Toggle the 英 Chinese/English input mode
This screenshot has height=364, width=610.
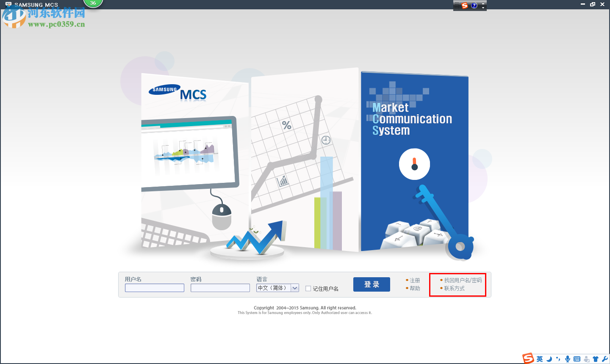tap(540, 359)
